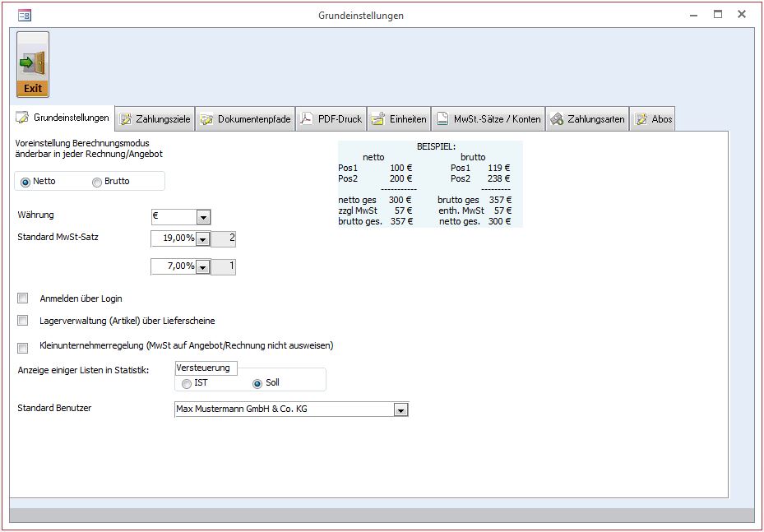764x532 pixels.
Task: Open the Währung dropdown arrow
Action: pyautogui.click(x=203, y=217)
